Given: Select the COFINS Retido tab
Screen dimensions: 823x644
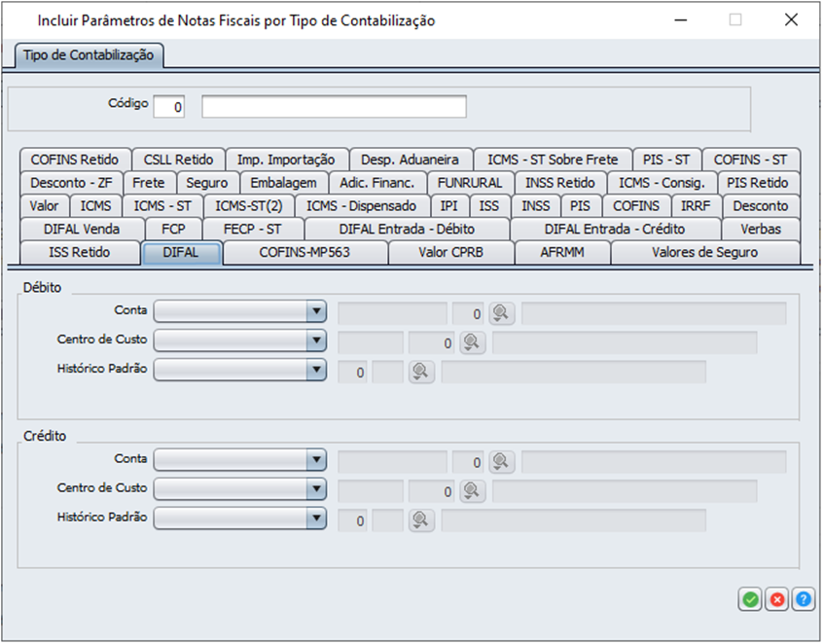Looking at the screenshot, I should click(x=75, y=160).
